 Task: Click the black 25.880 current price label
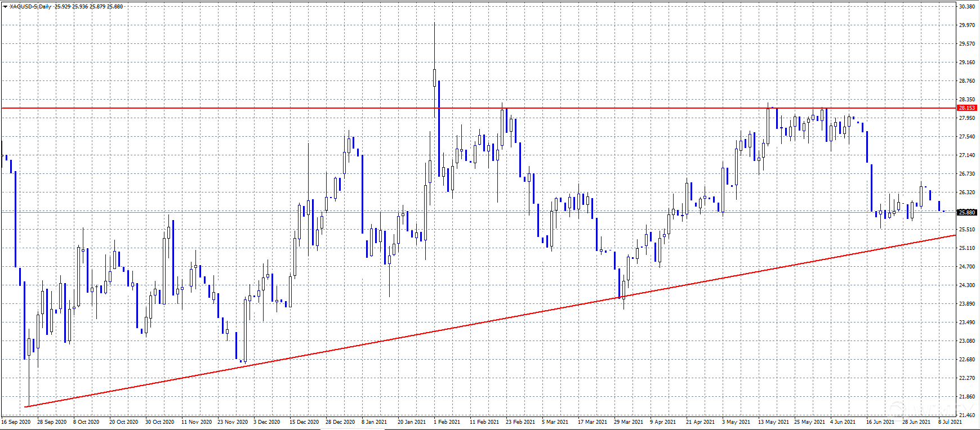pos(966,212)
